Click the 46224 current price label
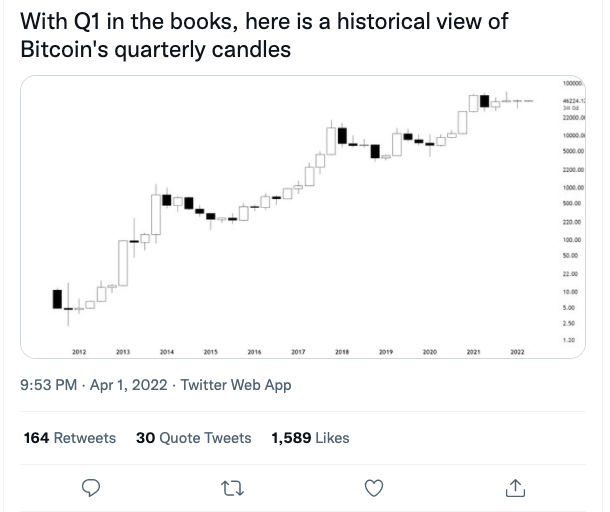Viewport: 610px width, 512px height. pos(574,101)
